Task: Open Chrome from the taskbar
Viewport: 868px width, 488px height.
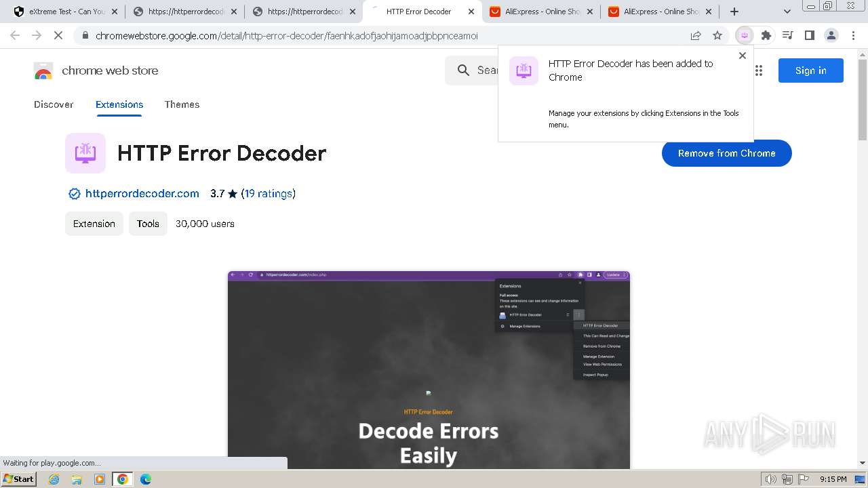Action: pos(123,479)
